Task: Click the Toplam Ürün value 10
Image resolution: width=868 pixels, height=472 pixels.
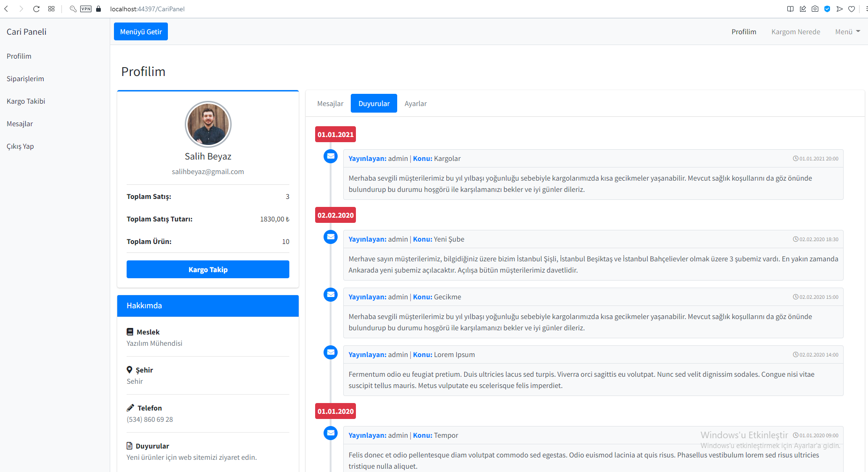Action: click(x=286, y=242)
